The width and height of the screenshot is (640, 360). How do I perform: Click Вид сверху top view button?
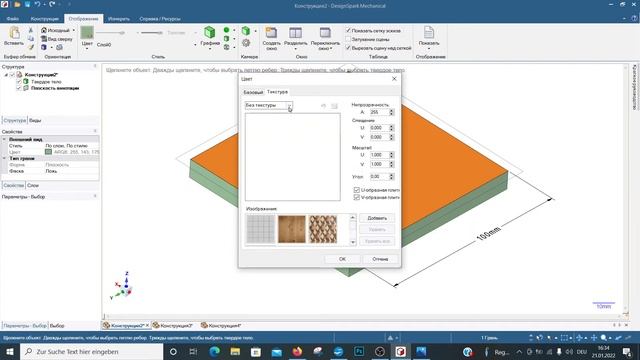pos(56,39)
